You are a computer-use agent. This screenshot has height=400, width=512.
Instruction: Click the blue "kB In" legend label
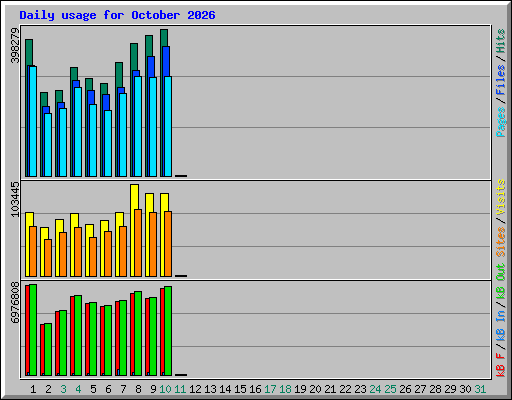pos(500,325)
